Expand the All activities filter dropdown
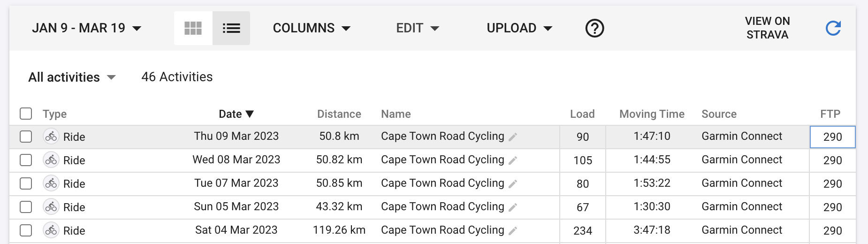 [x=72, y=77]
